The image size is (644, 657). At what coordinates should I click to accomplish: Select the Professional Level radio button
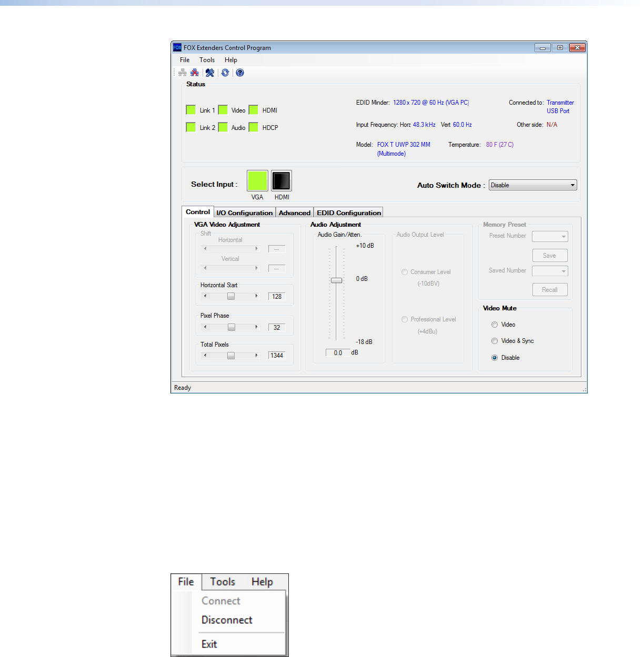click(x=405, y=319)
